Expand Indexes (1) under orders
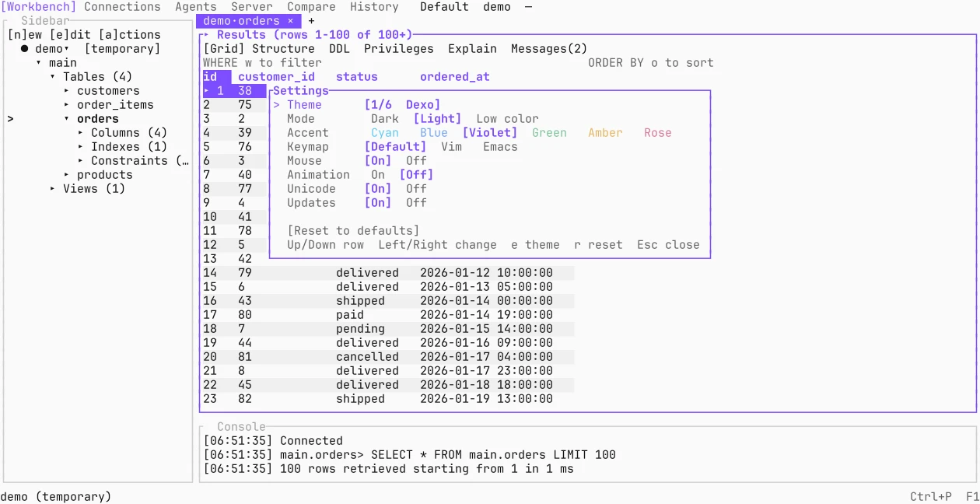980x504 pixels. 81,147
